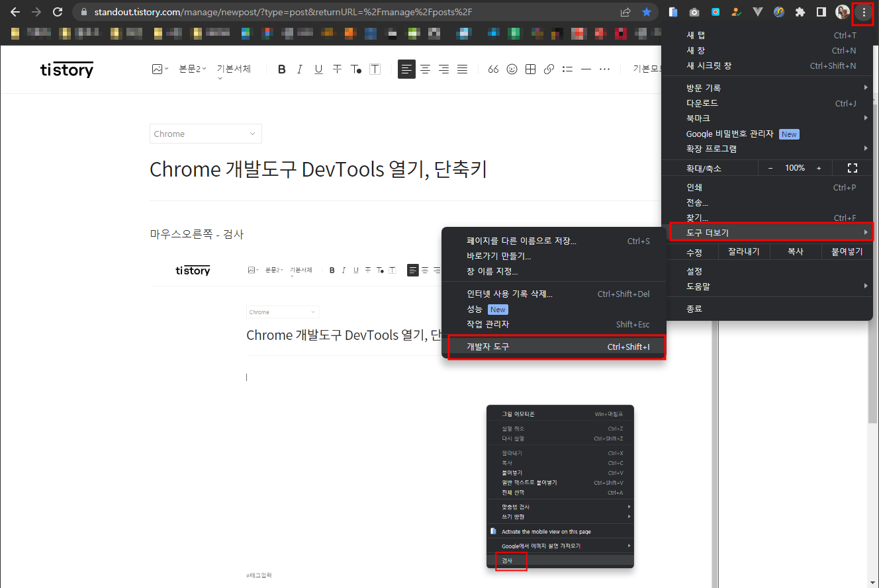The image size is (879, 588).
Task: Select right text alignment
Action: (443, 69)
